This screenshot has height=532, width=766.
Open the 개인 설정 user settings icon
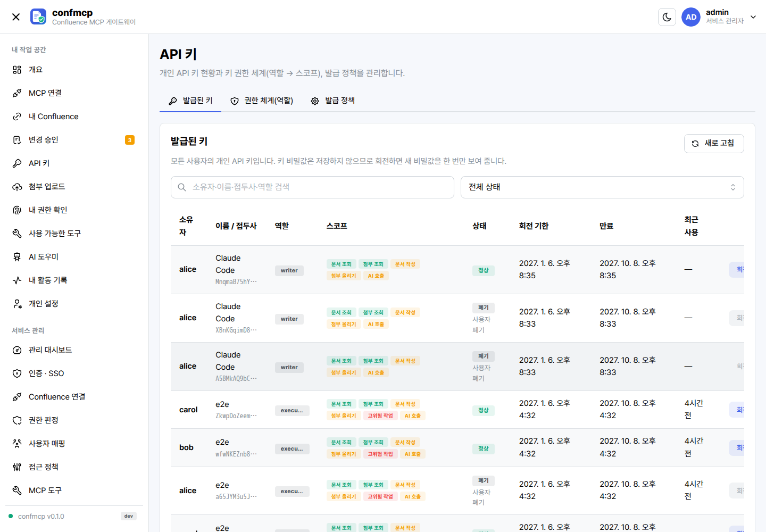(17, 304)
